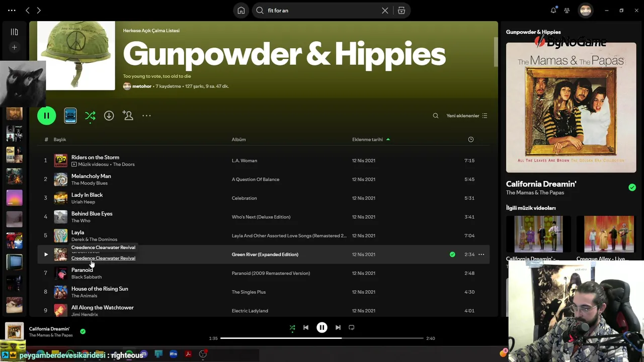The image size is (644, 362).
Task: Open the three-dot app menu at top left
Action: [x=12, y=10]
